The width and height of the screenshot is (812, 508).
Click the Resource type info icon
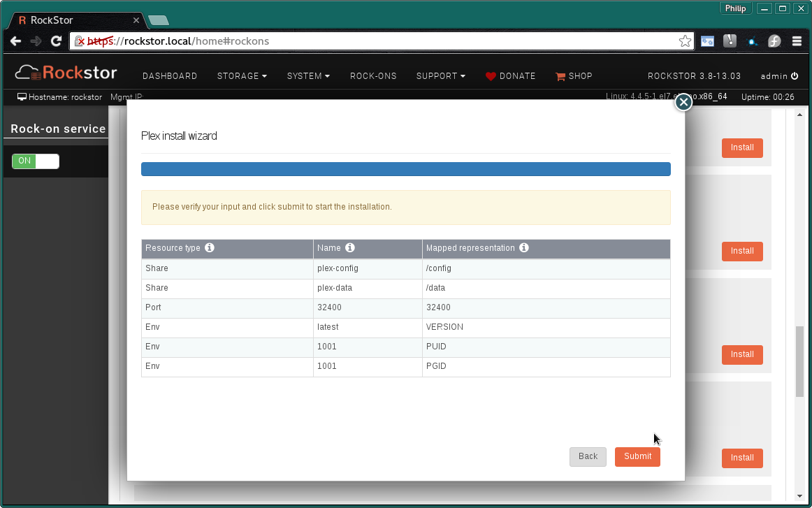(209, 247)
